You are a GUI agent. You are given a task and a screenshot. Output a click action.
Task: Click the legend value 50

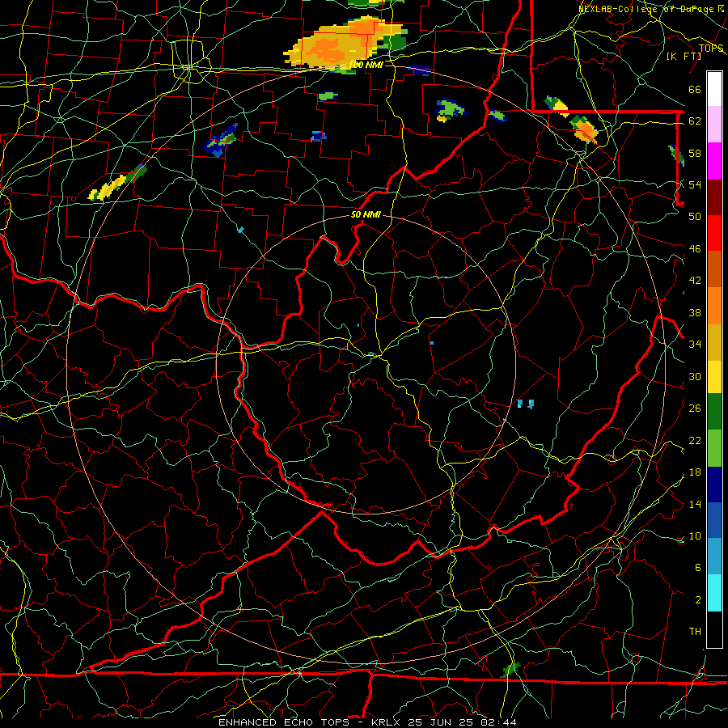(694, 216)
